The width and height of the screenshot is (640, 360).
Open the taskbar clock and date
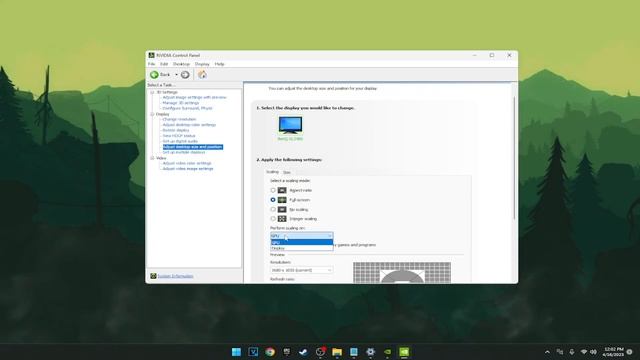point(614,352)
